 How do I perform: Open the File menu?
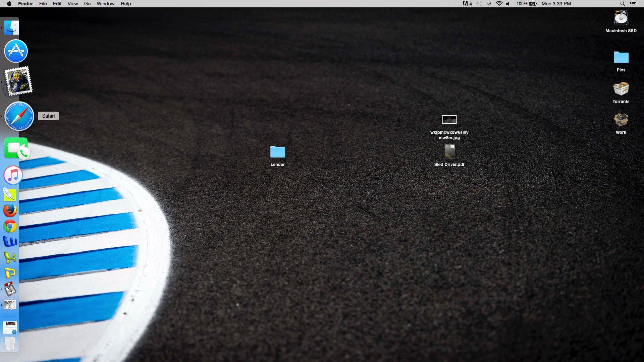click(x=43, y=4)
